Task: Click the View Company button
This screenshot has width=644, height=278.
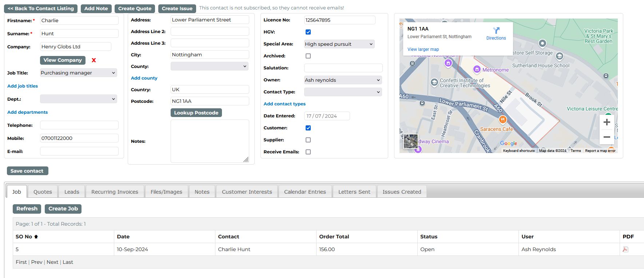Action: pos(63,60)
